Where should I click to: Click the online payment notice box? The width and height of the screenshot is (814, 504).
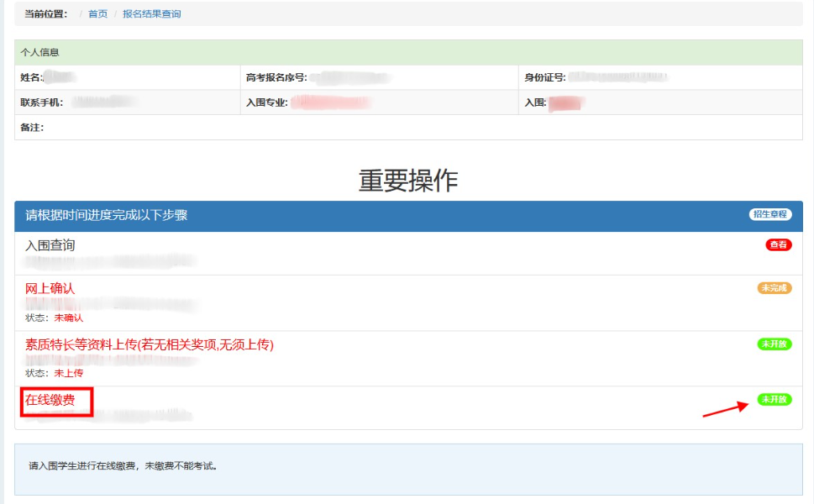pyautogui.click(x=408, y=466)
